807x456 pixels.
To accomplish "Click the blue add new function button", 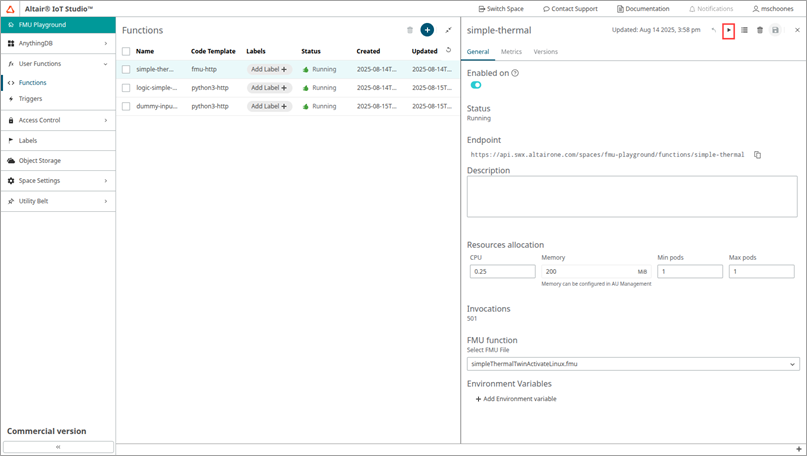I will (427, 31).
